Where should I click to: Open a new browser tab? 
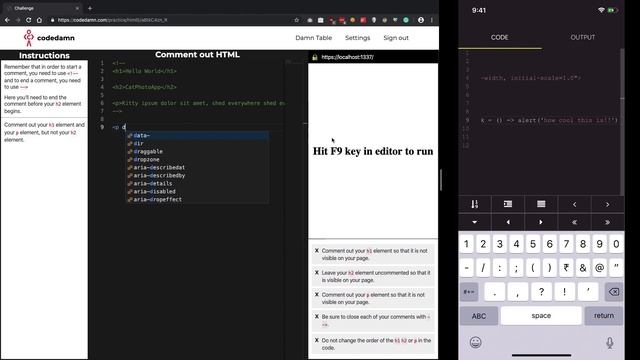[x=90, y=8]
